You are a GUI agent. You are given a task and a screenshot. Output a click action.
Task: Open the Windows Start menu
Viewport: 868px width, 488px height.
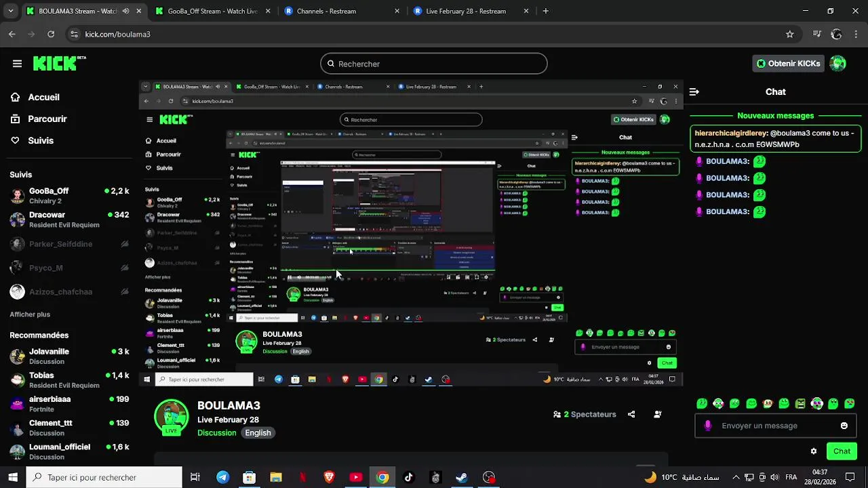coord(13,477)
